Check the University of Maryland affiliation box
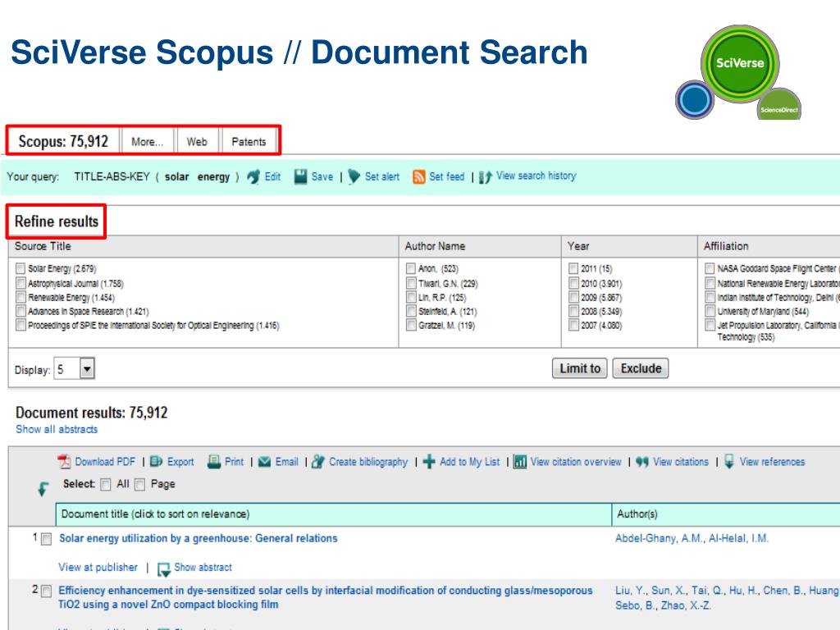The width and height of the screenshot is (840, 630). pyautogui.click(x=710, y=311)
